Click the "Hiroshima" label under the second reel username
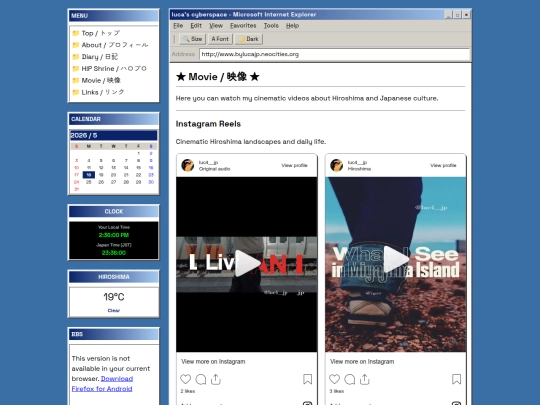 coord(359,169)
